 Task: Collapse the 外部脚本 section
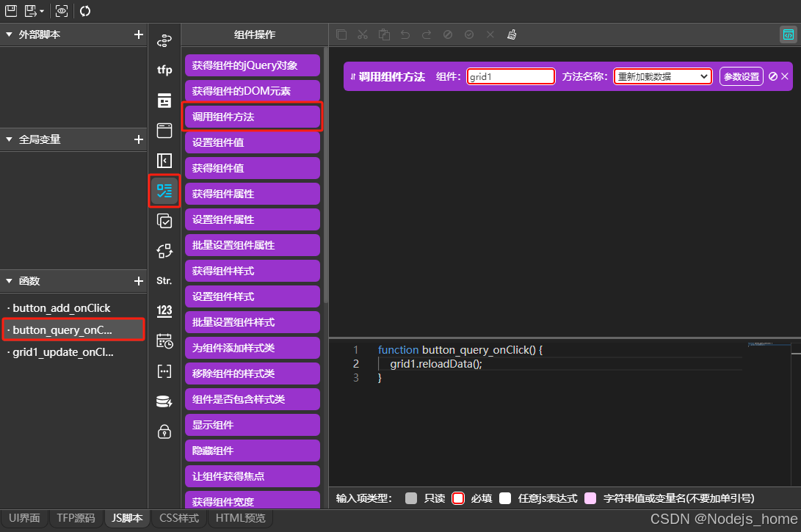tap(10, 34)
